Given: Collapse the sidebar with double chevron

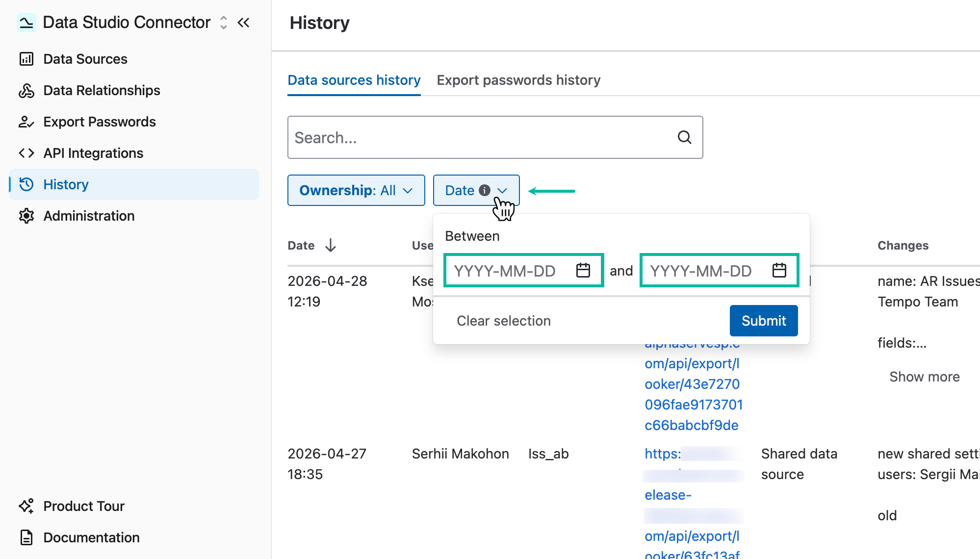Looking at the screenshot, I should click(x=244, y=23).
